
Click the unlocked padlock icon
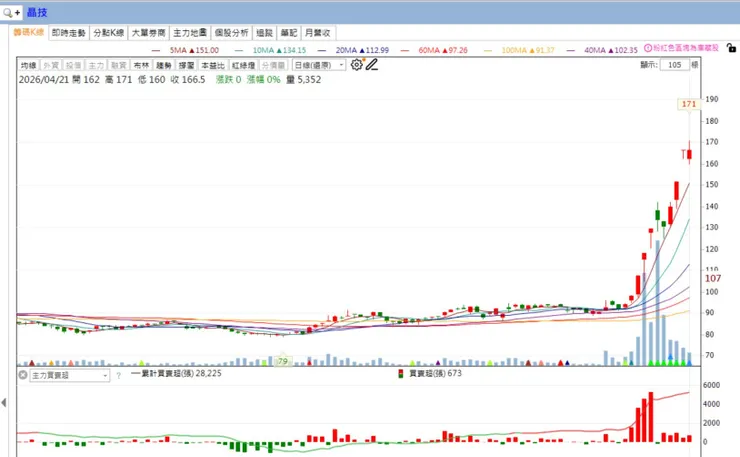[731, 48]
